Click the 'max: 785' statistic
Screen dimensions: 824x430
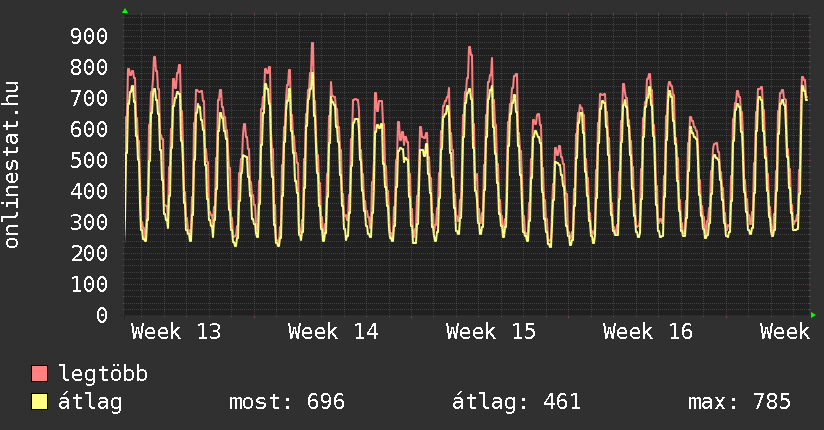(739, 402)
